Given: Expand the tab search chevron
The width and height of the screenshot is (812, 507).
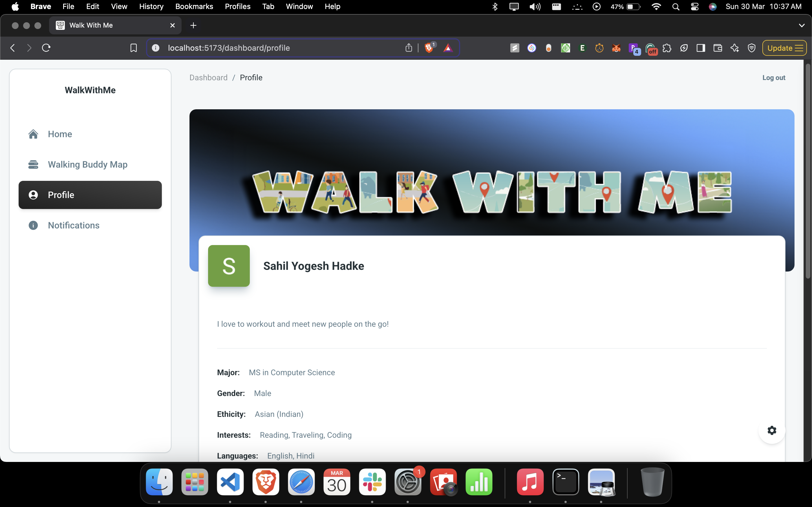Looking at the screenshot, I should (x=802, y=25).
